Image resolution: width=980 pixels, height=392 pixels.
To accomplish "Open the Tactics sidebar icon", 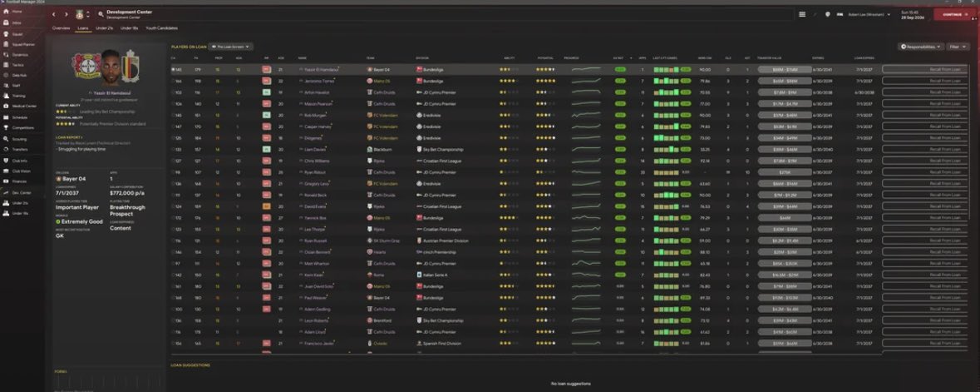I will [x=7, y=64].
